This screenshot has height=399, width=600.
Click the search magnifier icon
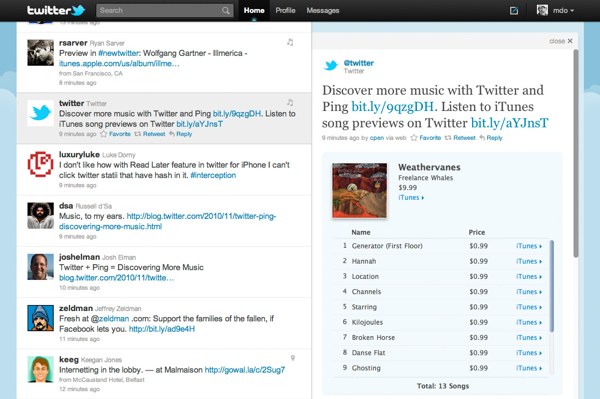pyautogui.click(x=226, y=11)
